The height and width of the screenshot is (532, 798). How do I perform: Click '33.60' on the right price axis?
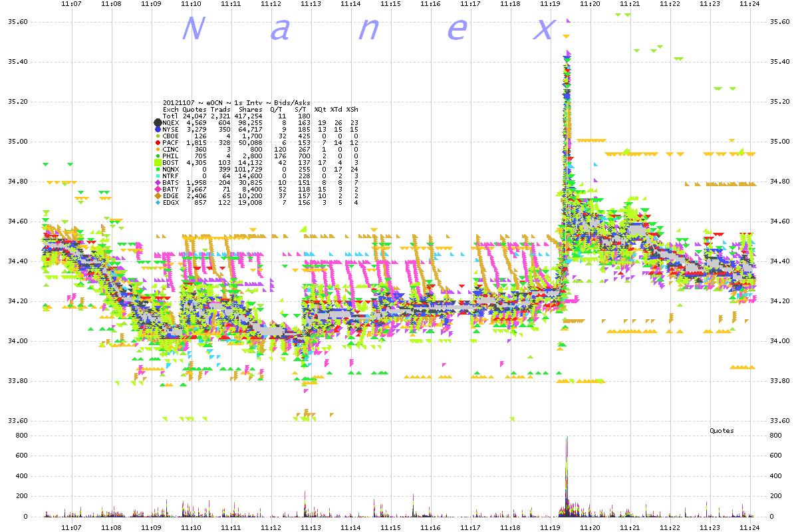pyautogui.click(x=779, y=421)
